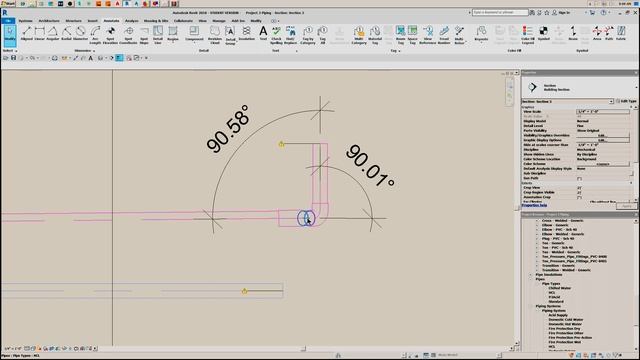The height and width of the screenshot is (360, 640).
Task: Select the View Reference tool
Action: (428, 35)
